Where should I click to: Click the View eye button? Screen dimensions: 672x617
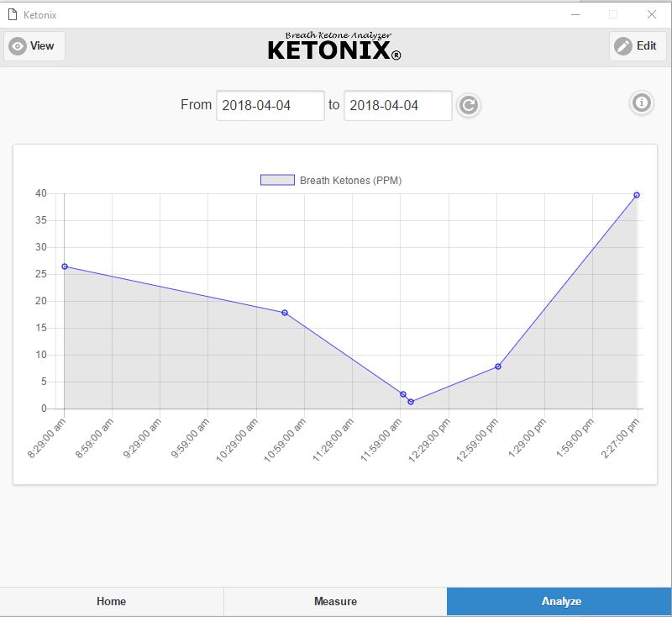coord(34,46)
